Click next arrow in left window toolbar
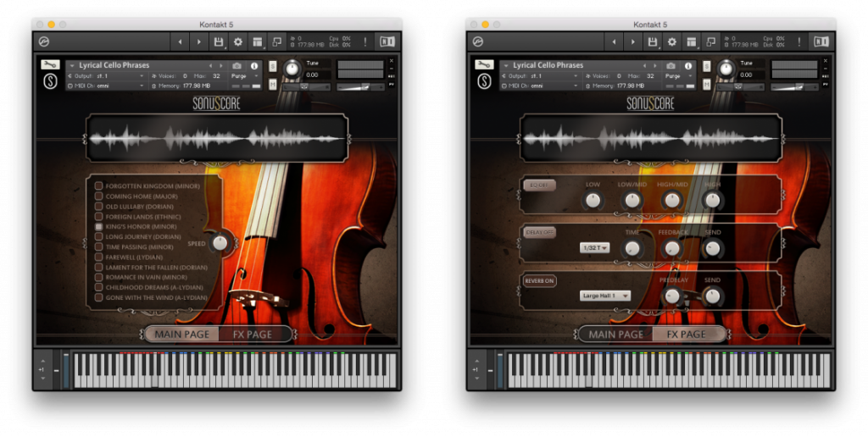This screenshot has width=868, height=437. 199,41
